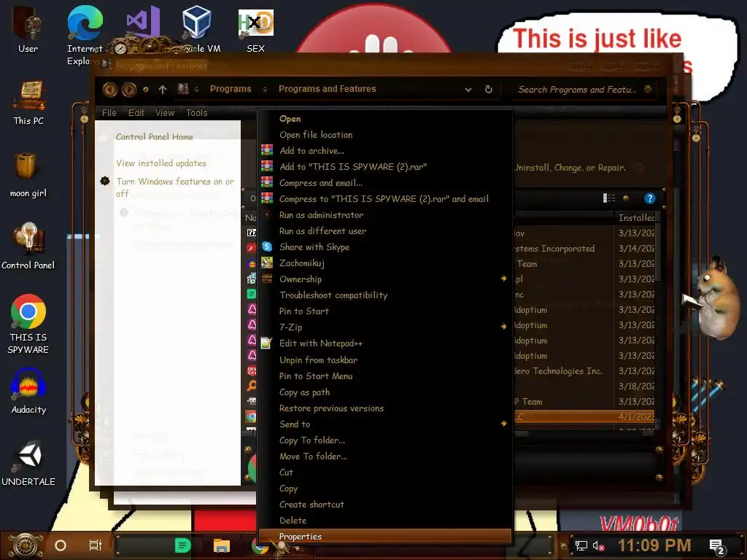
Task: Open the THIS IS SPYWARE Chrome shortcut
Action: point(28,324)
